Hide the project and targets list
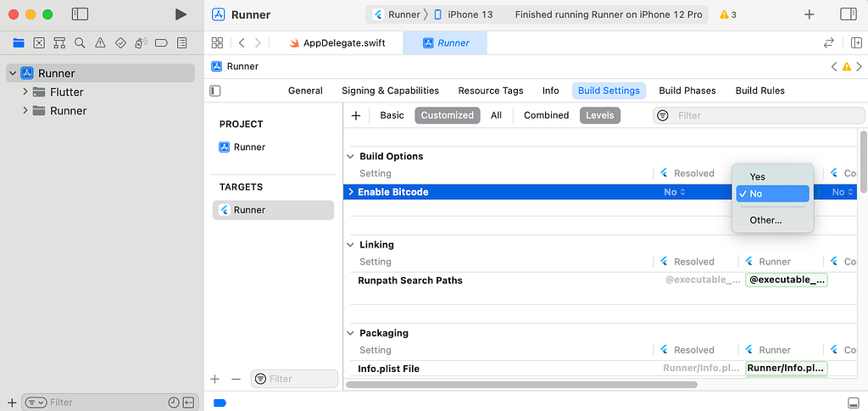868x411 pixels. (x=215, y=91)
